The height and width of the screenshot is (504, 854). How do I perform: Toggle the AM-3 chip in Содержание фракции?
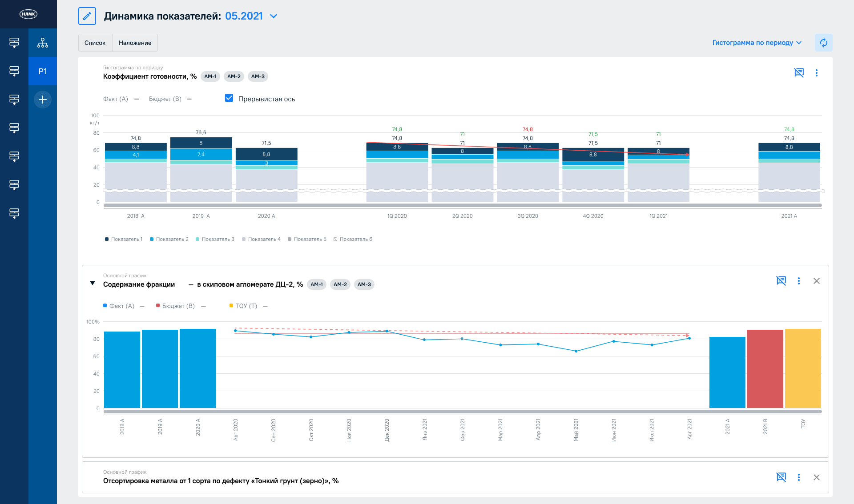coord(364,284)
